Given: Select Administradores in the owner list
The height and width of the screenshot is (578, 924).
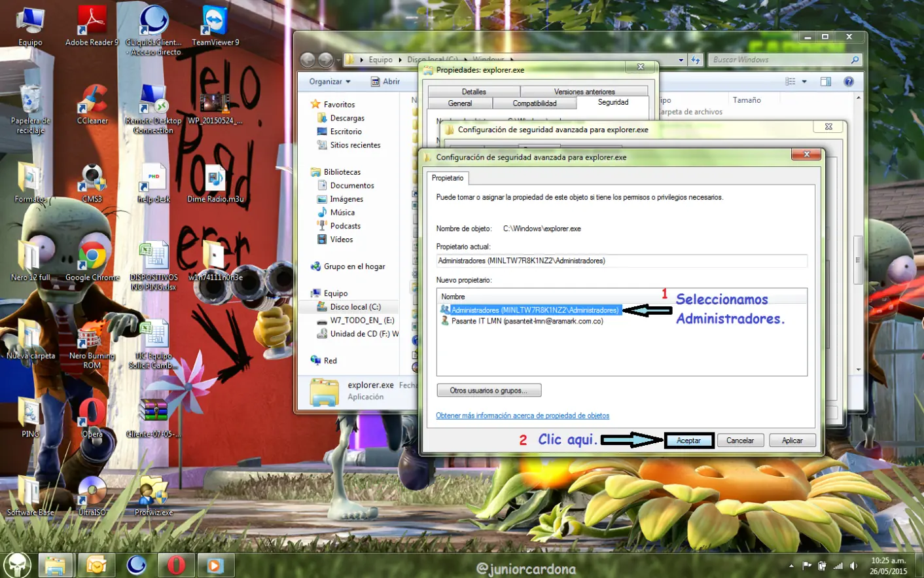Looking at the screenshot, I should (x=529, y=310).
